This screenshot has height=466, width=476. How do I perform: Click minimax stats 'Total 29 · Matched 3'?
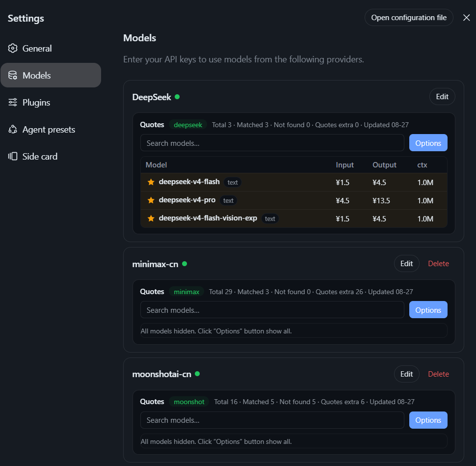(x=239, y=292)
